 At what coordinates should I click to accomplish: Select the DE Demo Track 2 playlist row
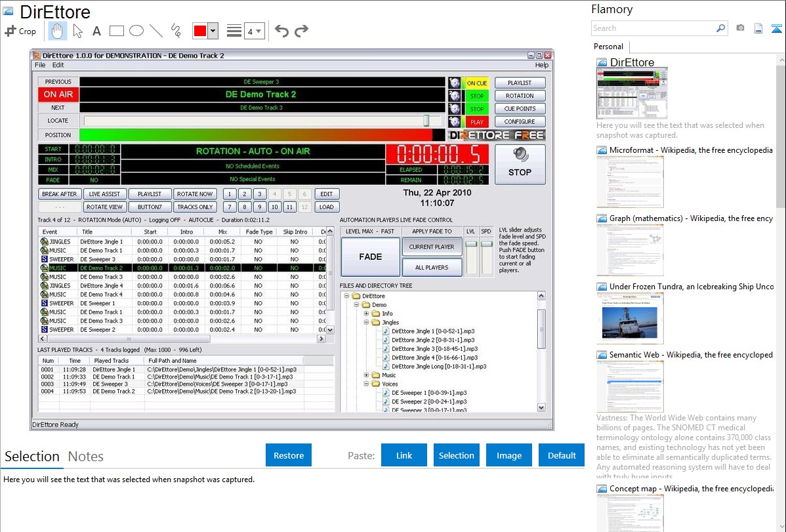click(182, 268)
